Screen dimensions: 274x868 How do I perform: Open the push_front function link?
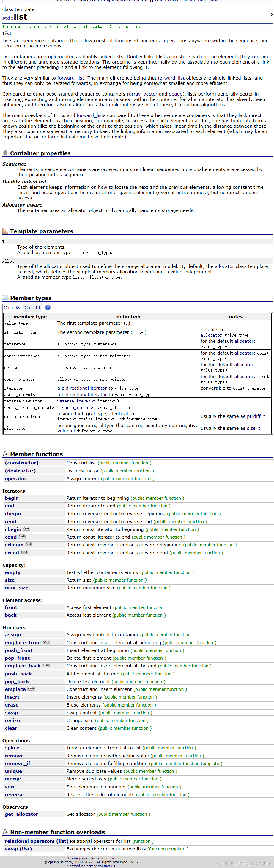(x=18, y=650)
